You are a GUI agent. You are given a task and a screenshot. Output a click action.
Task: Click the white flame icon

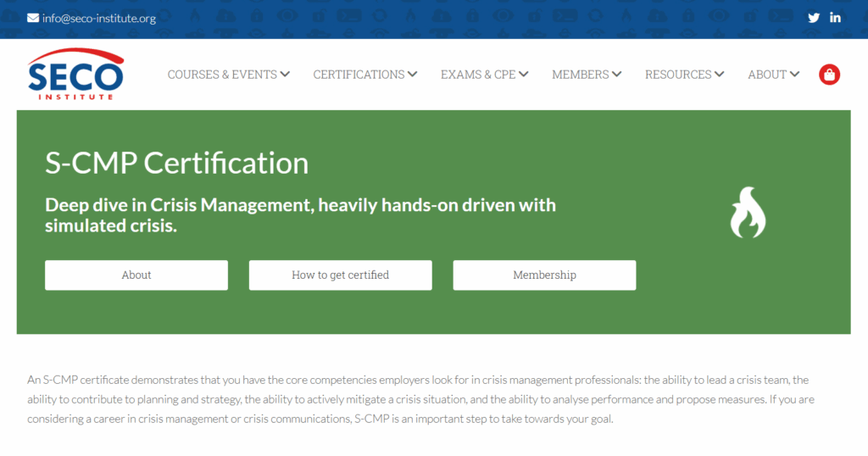click(x=748, y=213)
